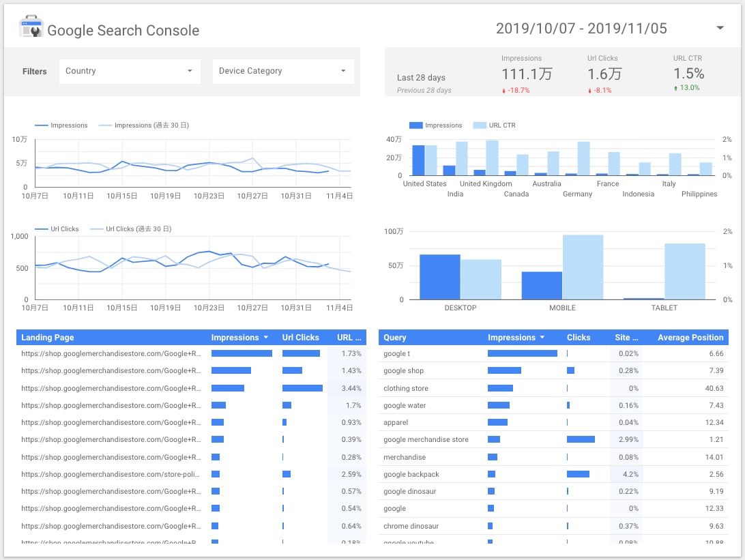Select the 'clothing store' query row
Viewport: 745px width, 560px height.
click(x=553, y=388)
